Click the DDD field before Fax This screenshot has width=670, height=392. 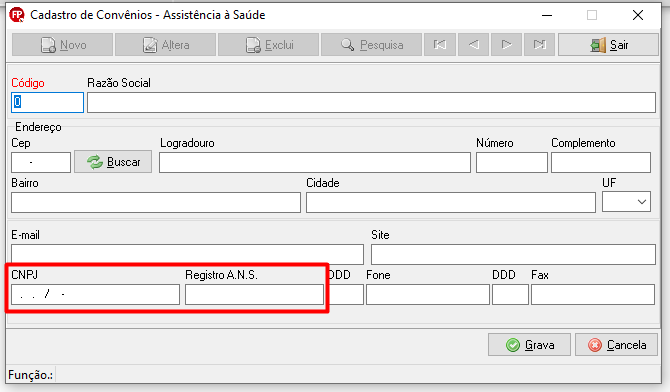(x=510, y=295)
